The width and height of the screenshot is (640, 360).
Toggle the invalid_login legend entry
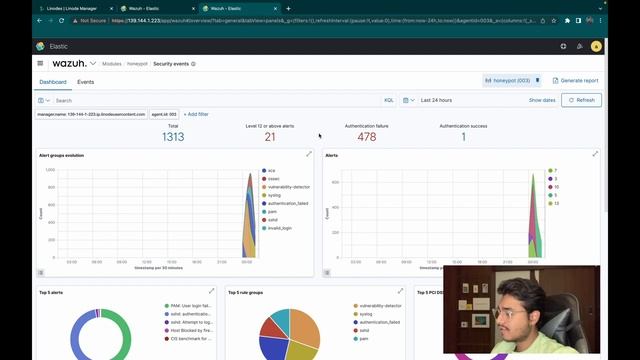coord(277,228)
